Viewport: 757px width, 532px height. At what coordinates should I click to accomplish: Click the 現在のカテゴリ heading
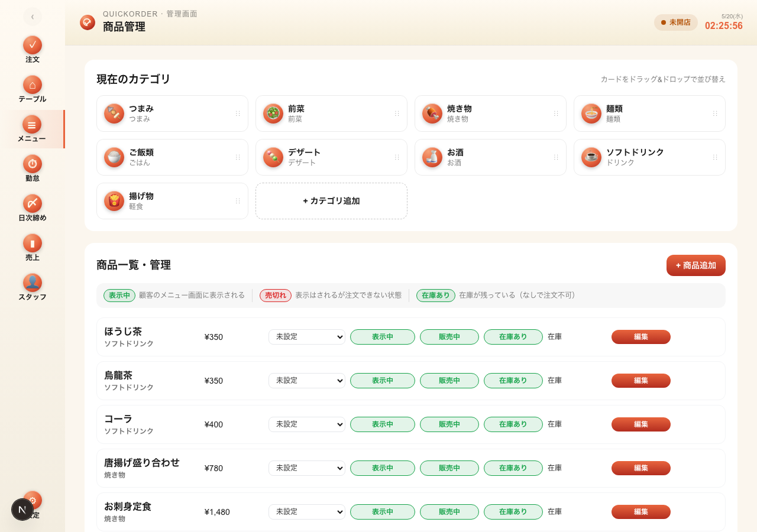pos(134,79)
